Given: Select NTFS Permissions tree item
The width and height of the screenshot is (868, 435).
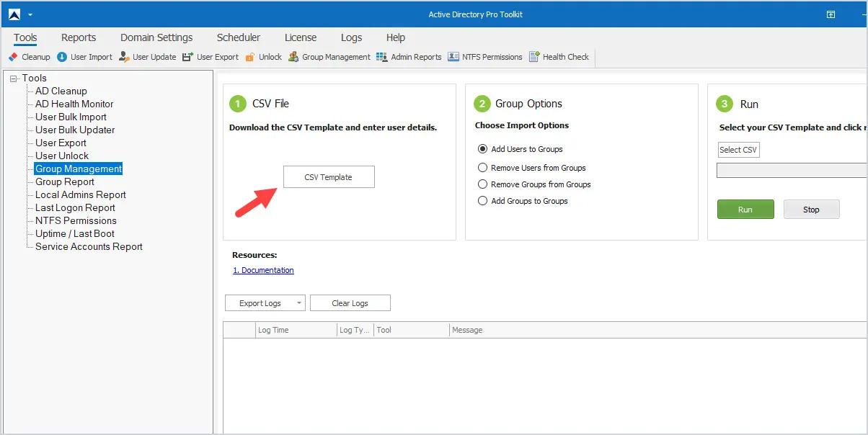Looking at the screenshot, I should 76,220.
